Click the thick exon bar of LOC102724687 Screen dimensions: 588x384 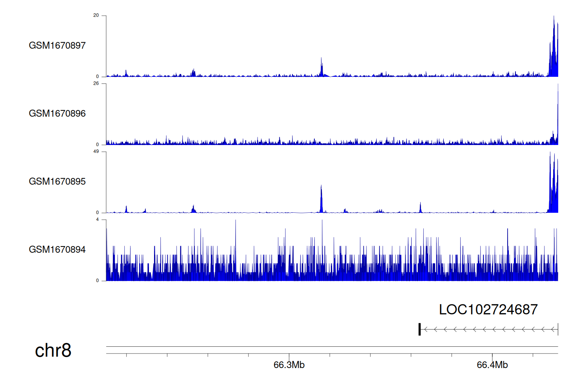[x=419, y=329]
